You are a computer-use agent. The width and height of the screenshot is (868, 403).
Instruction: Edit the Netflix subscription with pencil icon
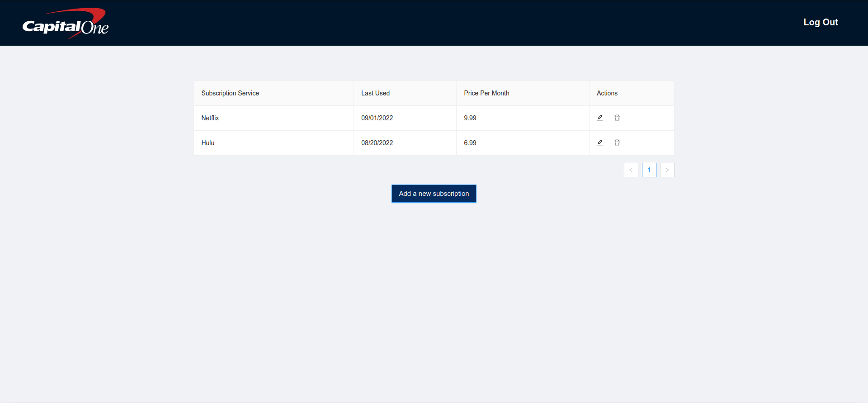pos(600,118)
